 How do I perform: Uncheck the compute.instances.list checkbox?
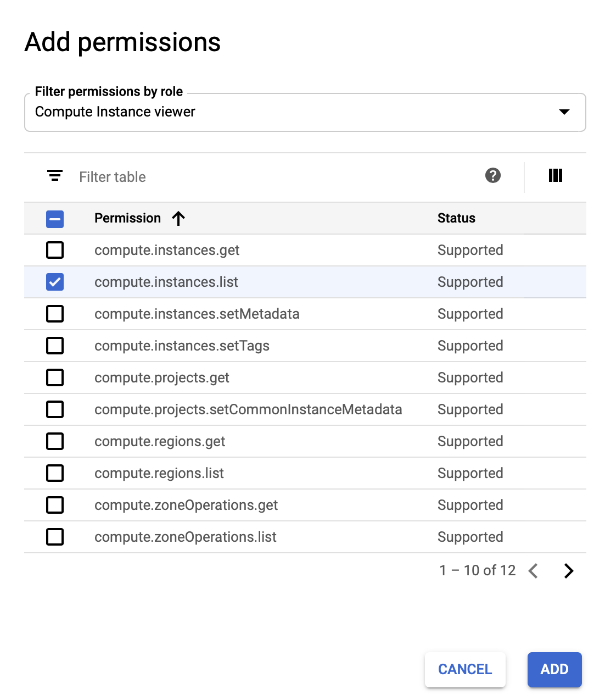55,282
